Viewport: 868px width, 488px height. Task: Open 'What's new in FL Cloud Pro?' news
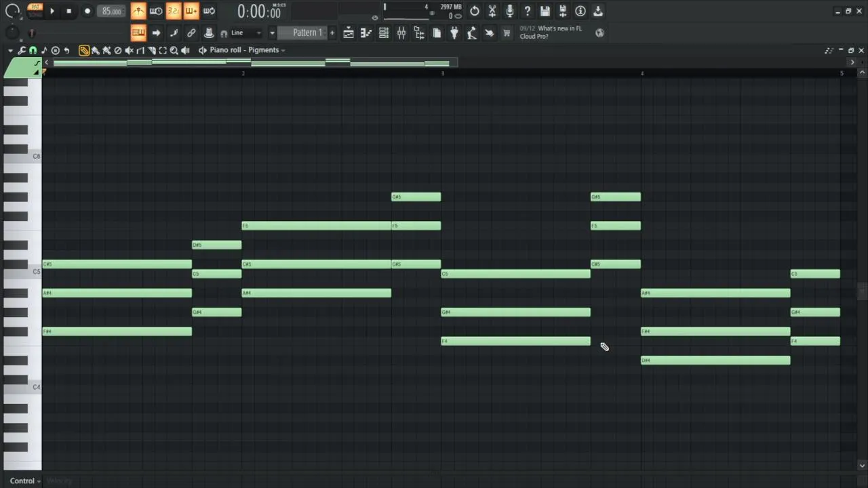[551, 33]
